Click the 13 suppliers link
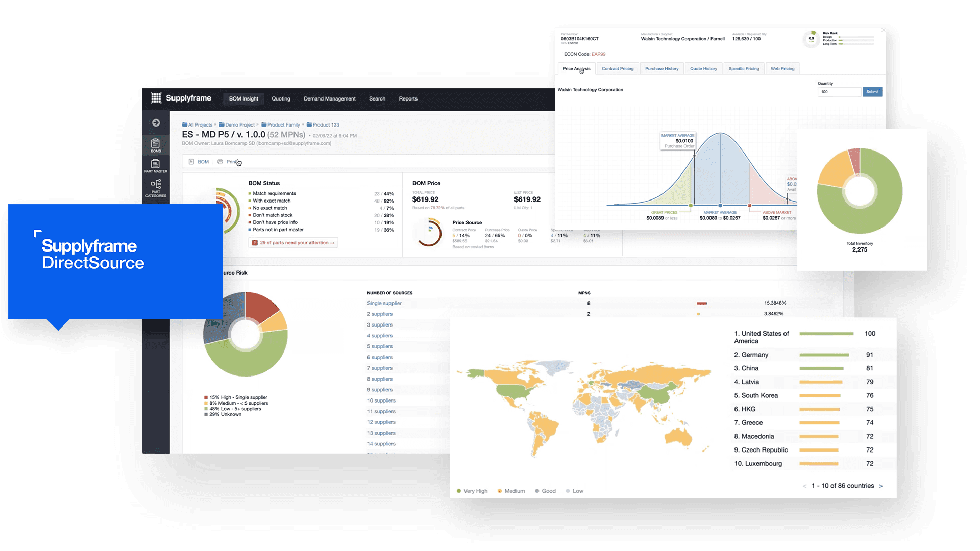The height and width of the screenshot is (551, 980). (381, 433)
